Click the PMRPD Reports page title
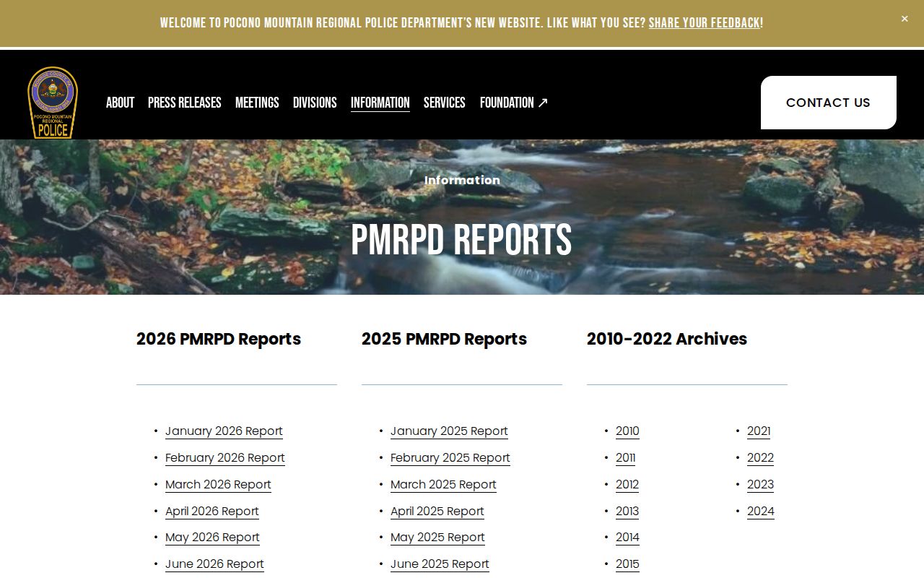 [x=461, y=241]
